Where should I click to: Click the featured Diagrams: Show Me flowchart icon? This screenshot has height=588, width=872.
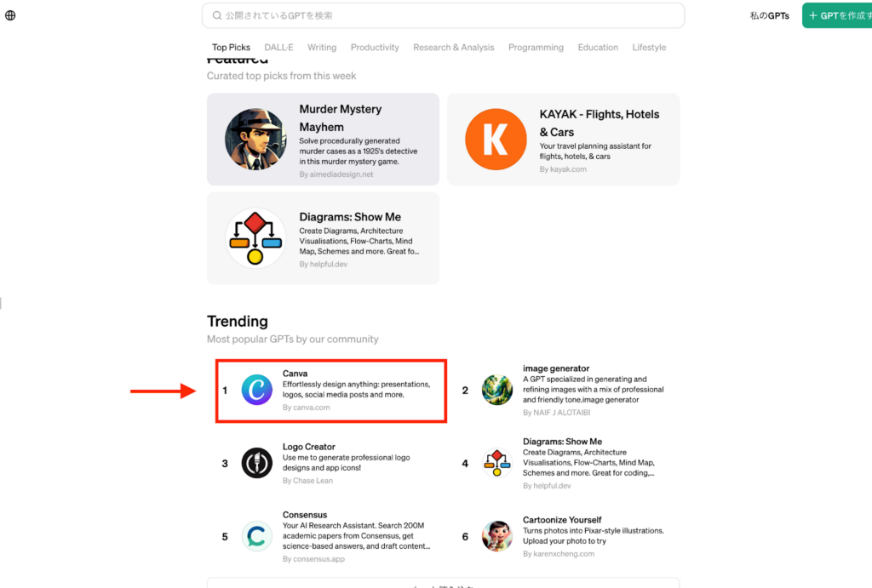(x=255, y=238)
